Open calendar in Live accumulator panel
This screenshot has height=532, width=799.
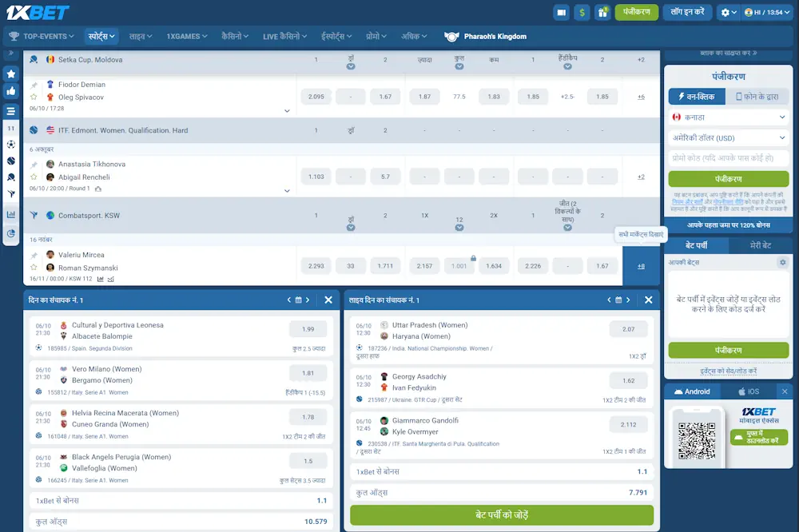click(x=618, y=300)
